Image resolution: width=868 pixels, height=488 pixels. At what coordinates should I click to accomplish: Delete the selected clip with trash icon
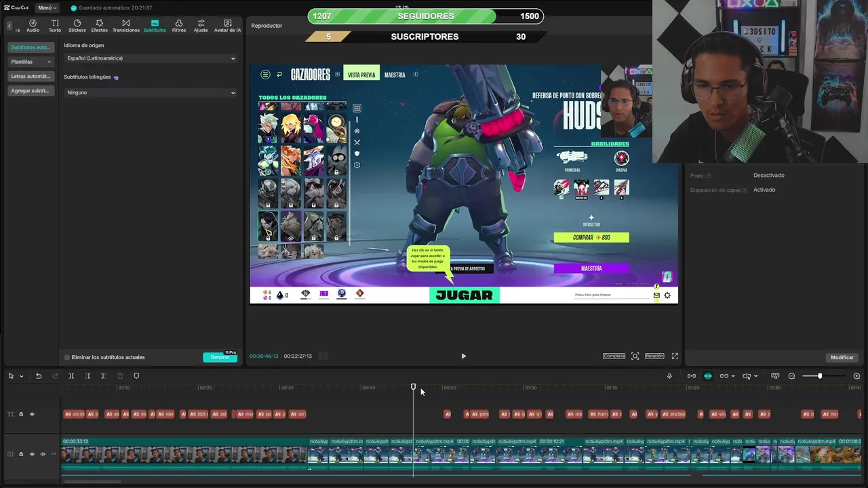pyautogui.click(x=120, y=375)
